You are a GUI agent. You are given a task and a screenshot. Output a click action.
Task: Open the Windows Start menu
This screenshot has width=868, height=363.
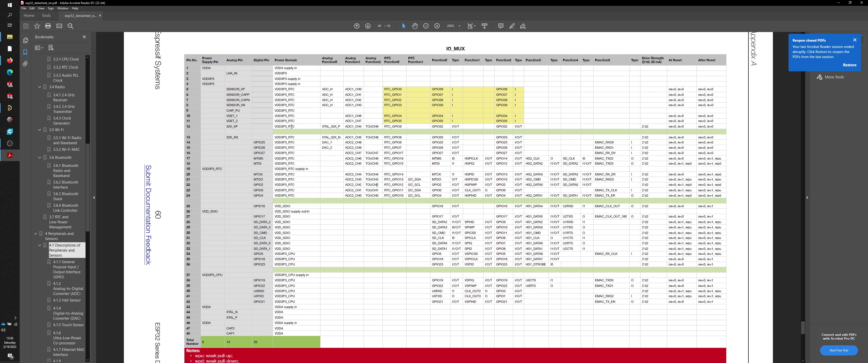pyautogui.click(x=10, y=5)
